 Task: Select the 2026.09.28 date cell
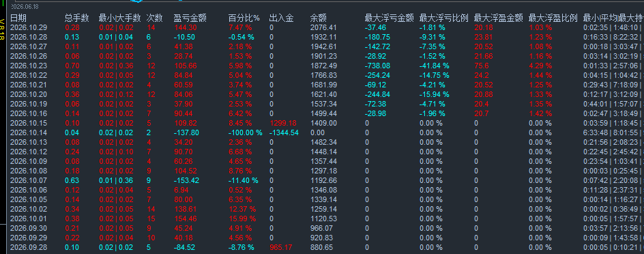28,247
